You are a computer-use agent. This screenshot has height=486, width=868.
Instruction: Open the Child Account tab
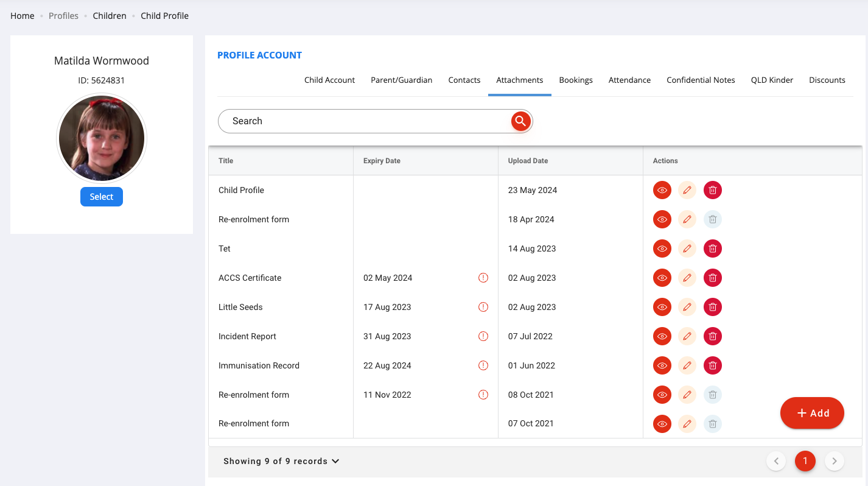click(329, 80)
